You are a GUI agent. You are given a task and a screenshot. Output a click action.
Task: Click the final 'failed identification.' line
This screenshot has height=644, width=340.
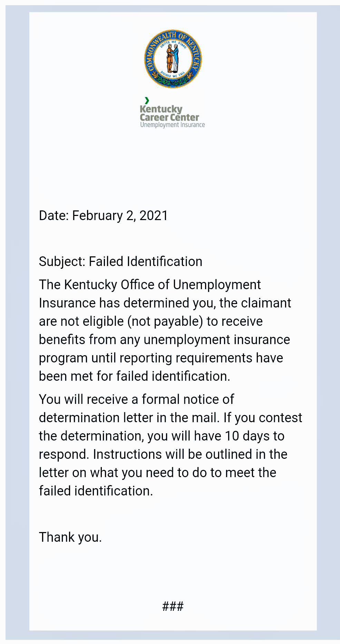96,491
